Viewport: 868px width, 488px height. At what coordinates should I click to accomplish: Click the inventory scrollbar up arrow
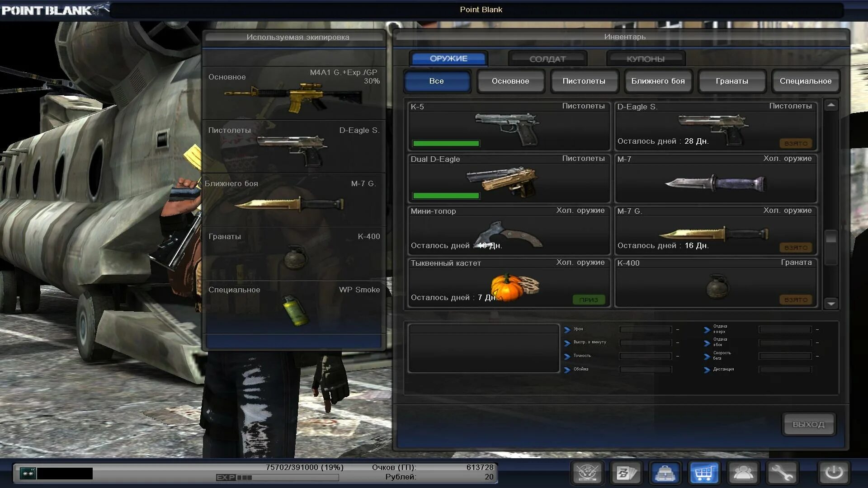tap(831, 105)
